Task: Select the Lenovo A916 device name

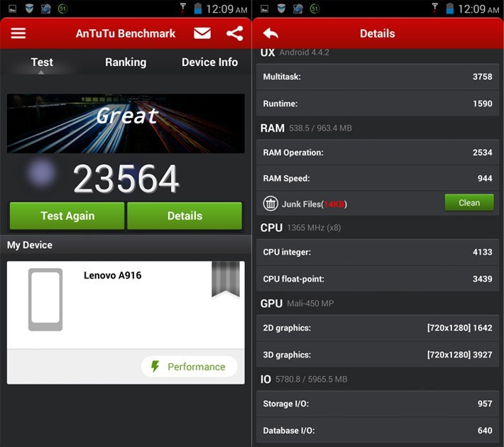Action: [x=112, y=275]
